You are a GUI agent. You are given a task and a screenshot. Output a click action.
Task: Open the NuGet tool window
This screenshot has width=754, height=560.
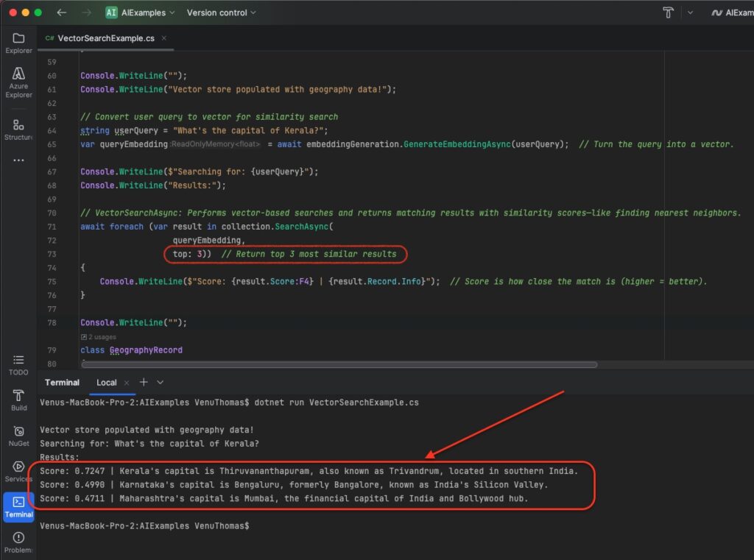18,436
